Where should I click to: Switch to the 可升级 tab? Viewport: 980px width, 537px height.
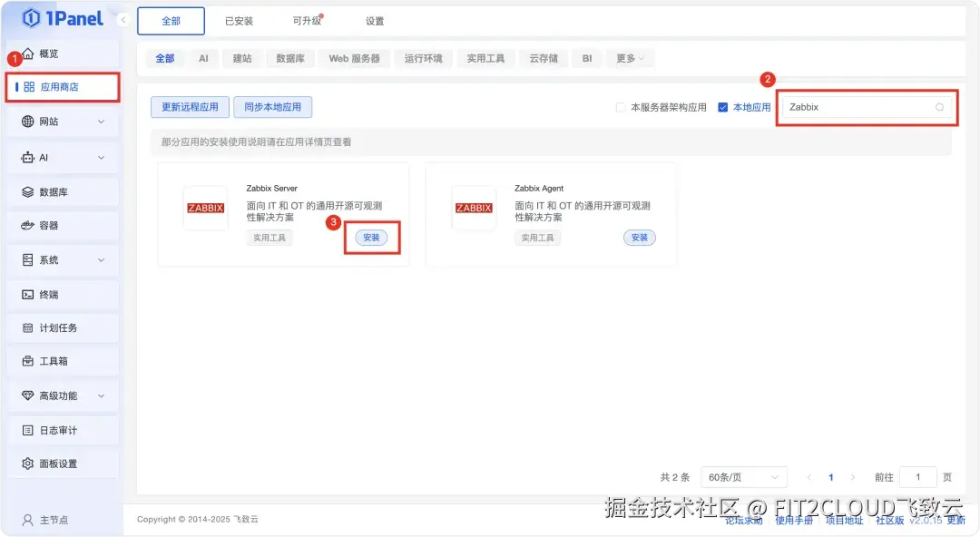coord(307,21)
